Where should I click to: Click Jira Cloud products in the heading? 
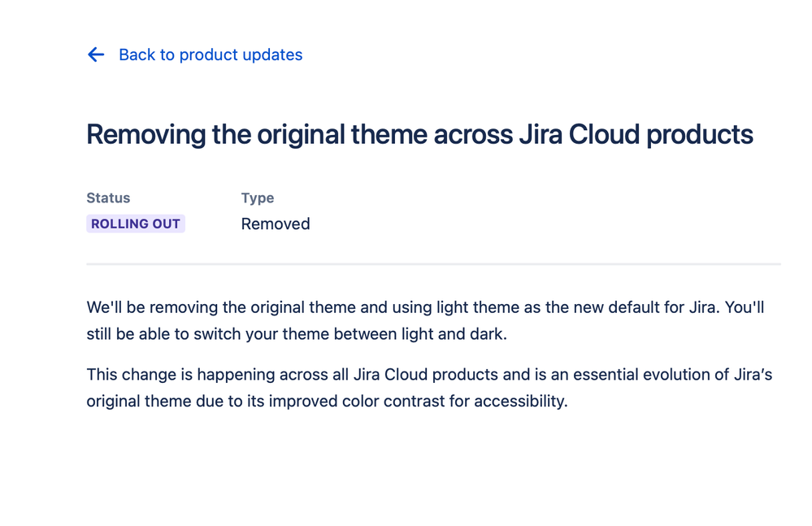[x=636, y=134]
